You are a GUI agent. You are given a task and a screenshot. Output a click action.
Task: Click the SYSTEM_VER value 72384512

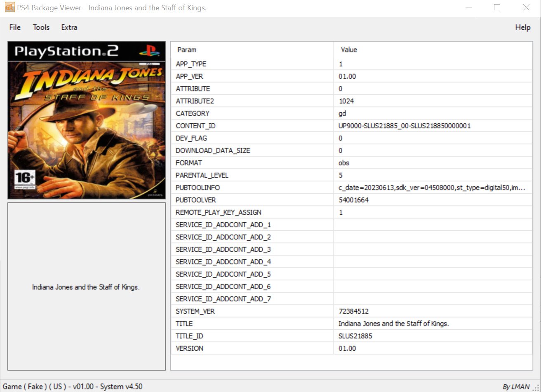pos(353,311)
